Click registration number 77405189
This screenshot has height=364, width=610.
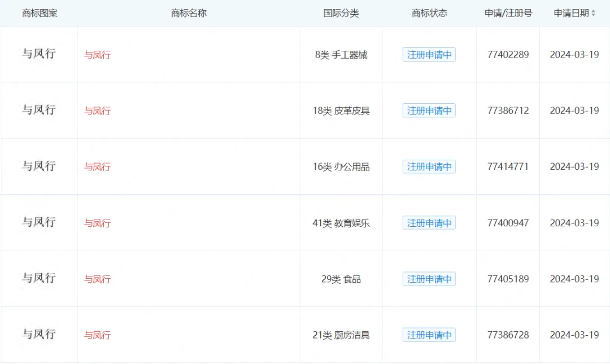[x=508, y=279]
